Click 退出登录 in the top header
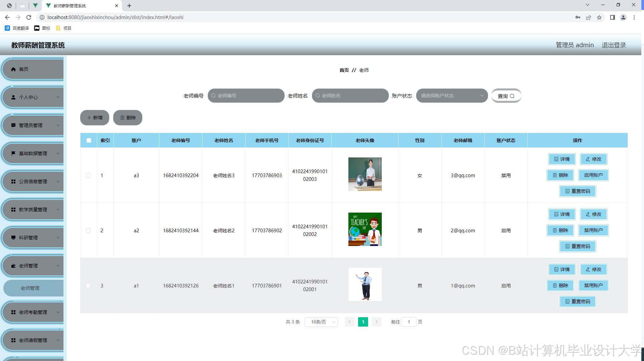This screenshot has height=361, width=644. pos(614,45)
